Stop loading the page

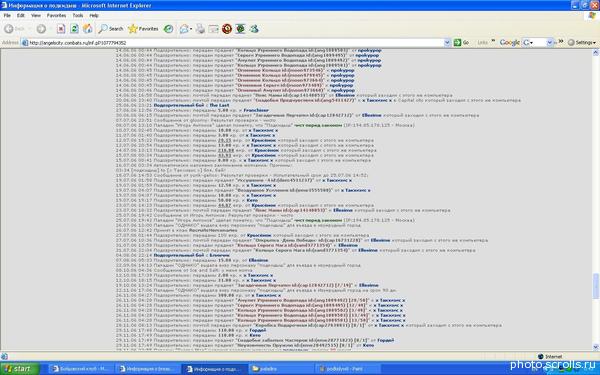[61, 29]
